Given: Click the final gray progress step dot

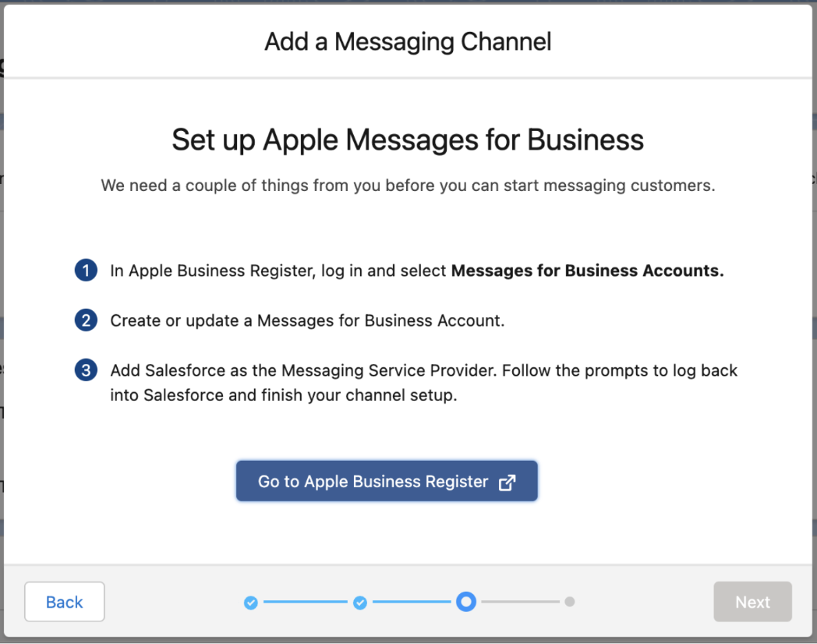Looking at the screenshot, I should click(x=570, y=602).
